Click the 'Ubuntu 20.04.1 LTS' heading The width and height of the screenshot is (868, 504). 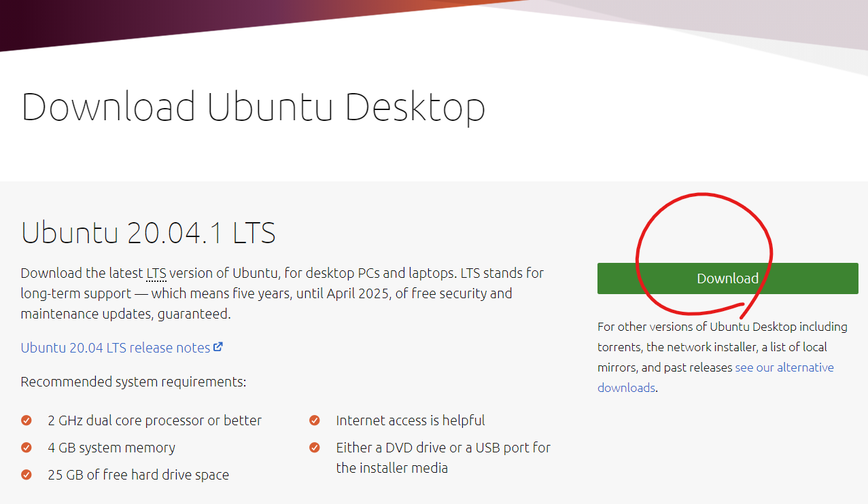148,232
